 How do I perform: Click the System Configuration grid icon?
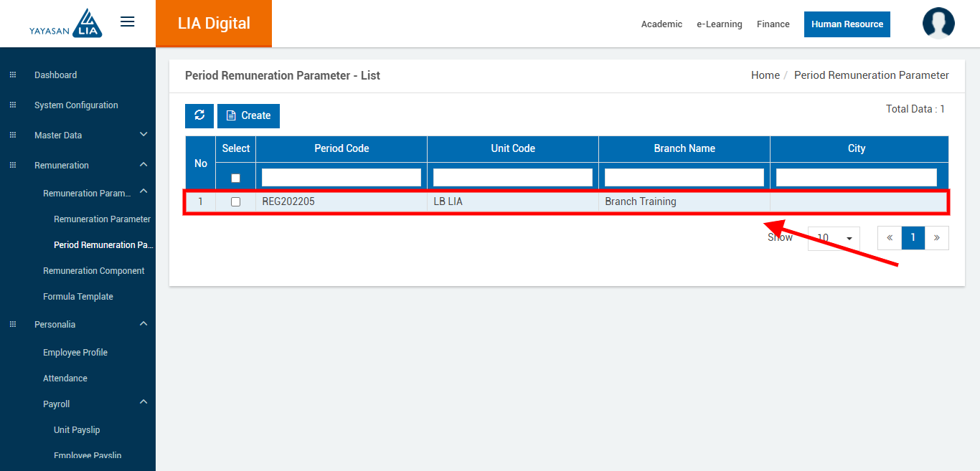pyautogui.click(x=13, y=105)
